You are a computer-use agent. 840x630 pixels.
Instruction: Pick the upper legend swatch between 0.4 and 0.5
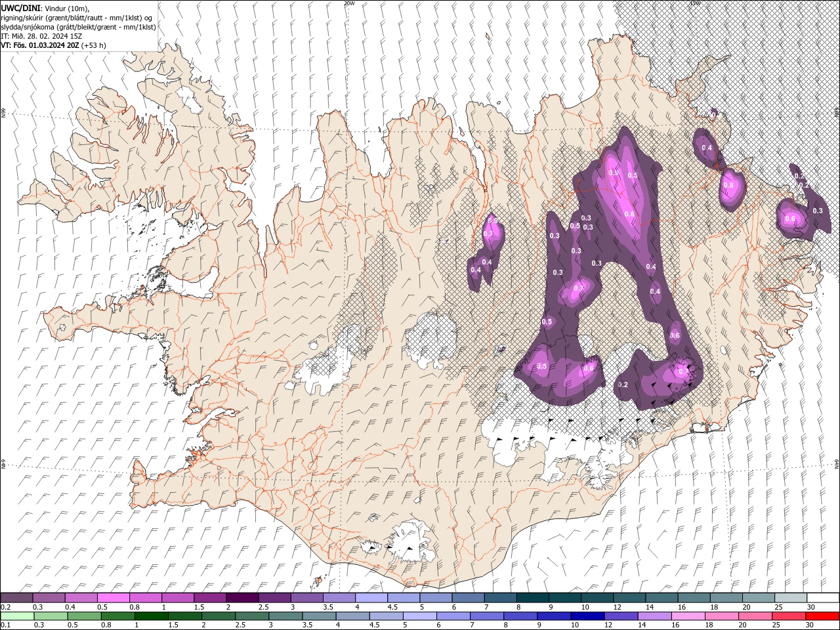point(81,598)
